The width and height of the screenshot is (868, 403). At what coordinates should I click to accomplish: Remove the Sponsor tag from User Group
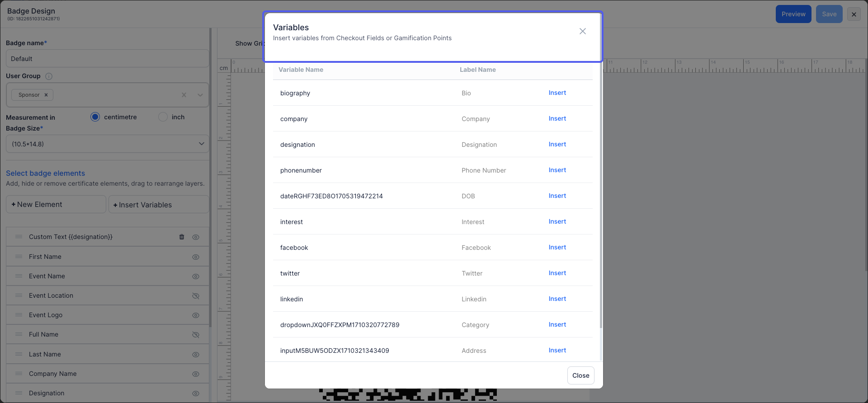[46, 95]
